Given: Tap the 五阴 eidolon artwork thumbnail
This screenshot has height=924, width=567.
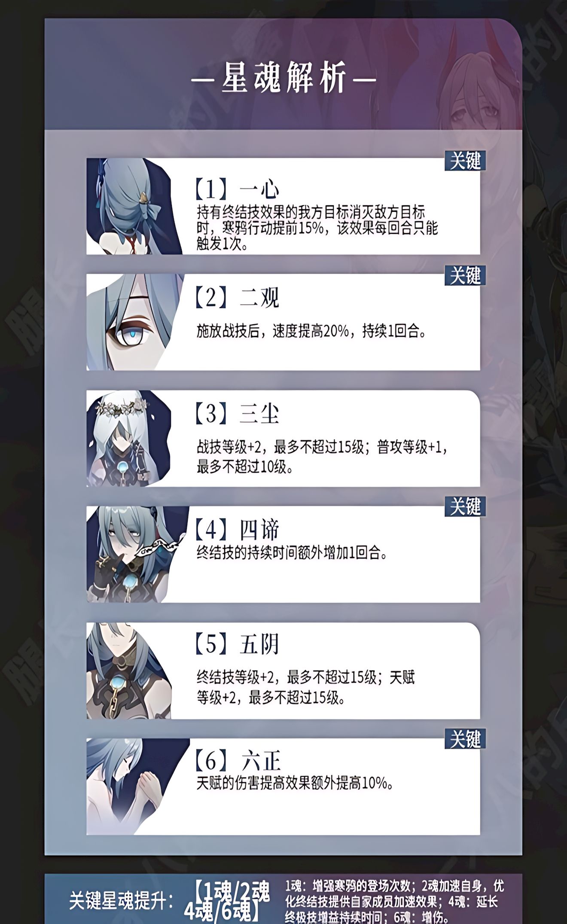Looking at the screenshot, I should (129, 671).
